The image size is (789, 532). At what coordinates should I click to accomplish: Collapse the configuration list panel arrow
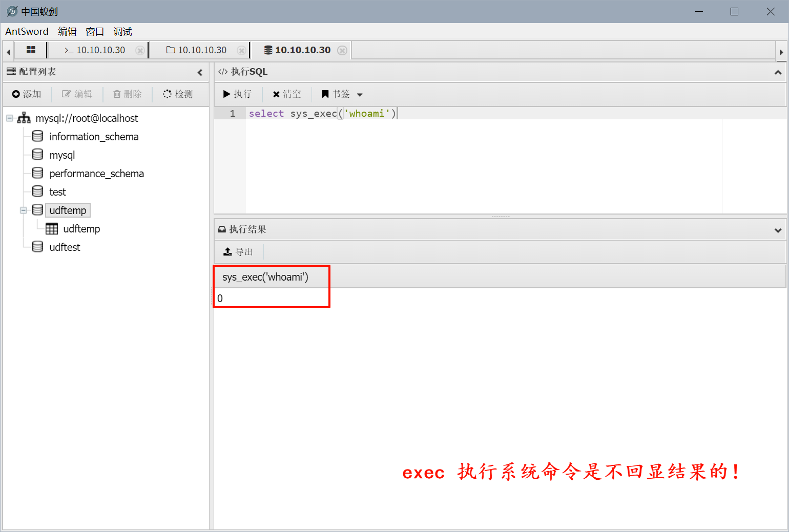(200, 72)
